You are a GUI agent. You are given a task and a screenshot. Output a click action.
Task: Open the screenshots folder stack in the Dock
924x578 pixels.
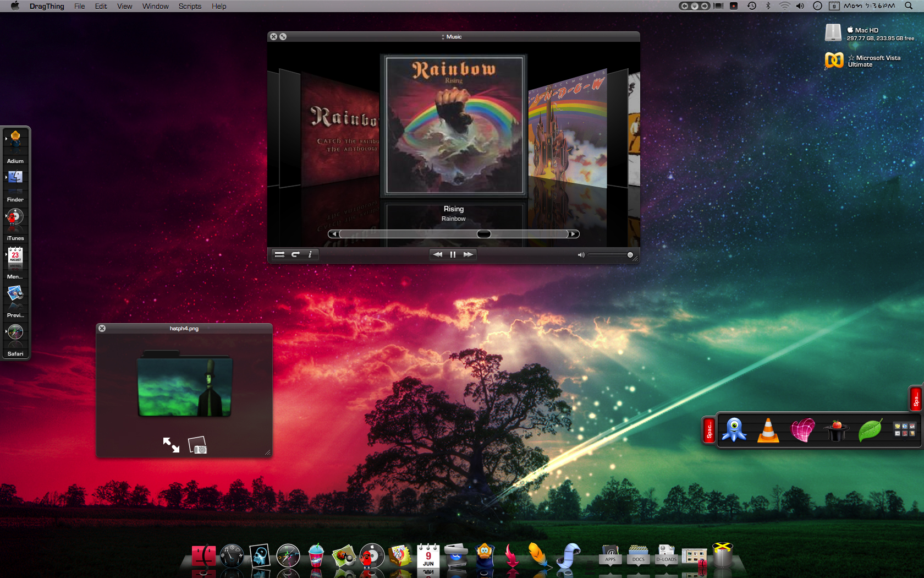click(x=695, y=556)
